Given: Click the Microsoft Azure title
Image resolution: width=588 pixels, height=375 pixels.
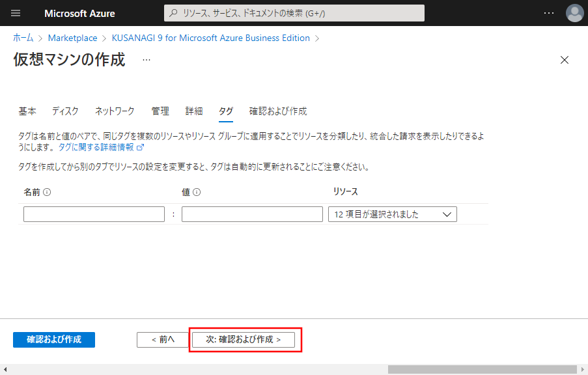Looking at the screenshot, I should (79, 14).
